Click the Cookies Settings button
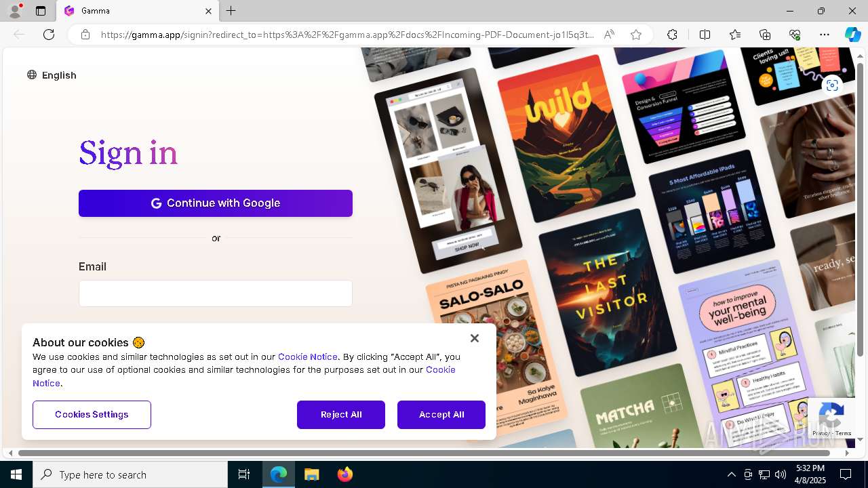 (92, 415)
